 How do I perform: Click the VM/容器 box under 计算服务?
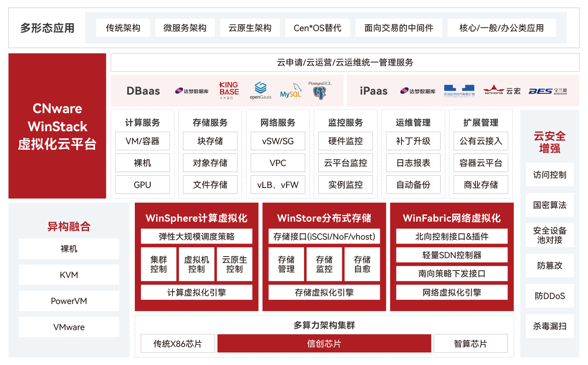142,141
